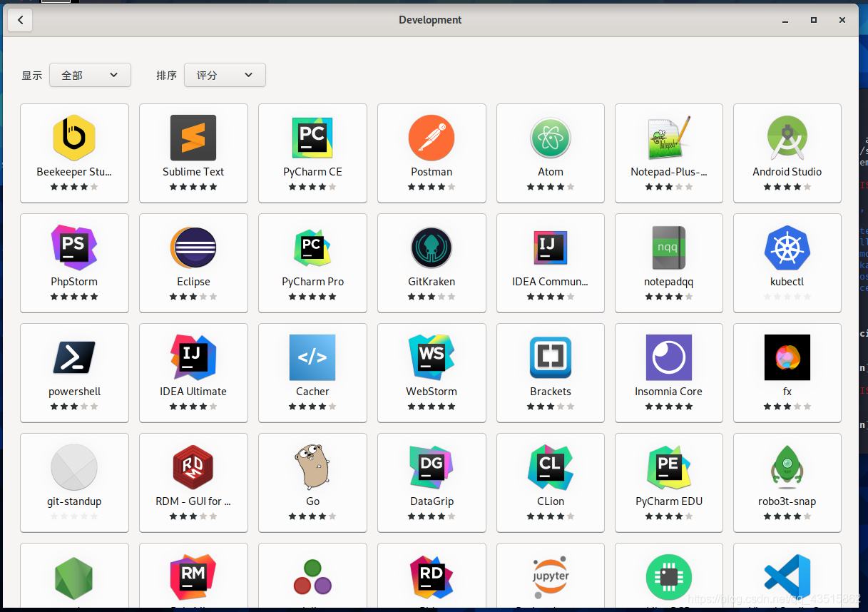
Task: Open the fx app icon
Action: pos(787,357)
